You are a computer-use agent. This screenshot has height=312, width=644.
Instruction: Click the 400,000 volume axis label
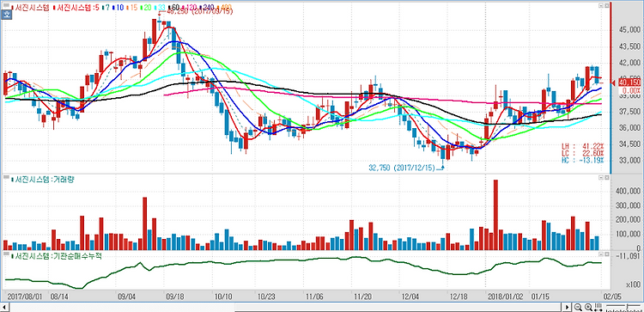(x=627, y=191)
